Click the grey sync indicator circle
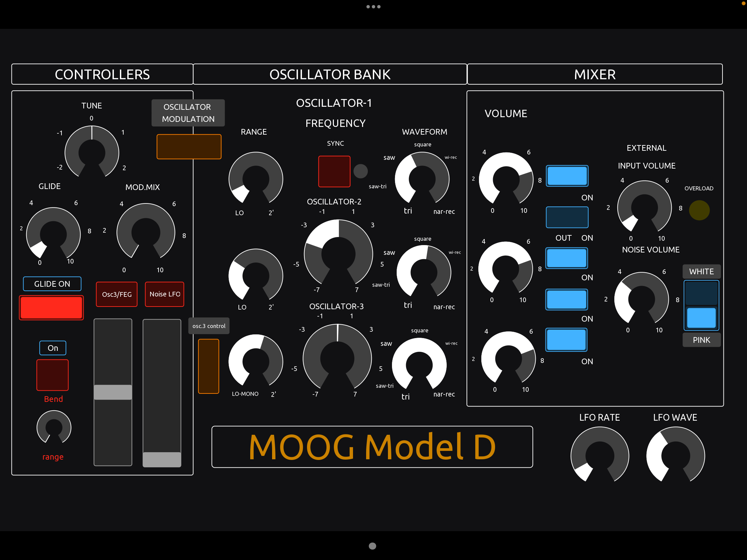The image size is (747, 560). tap(360, 171)
